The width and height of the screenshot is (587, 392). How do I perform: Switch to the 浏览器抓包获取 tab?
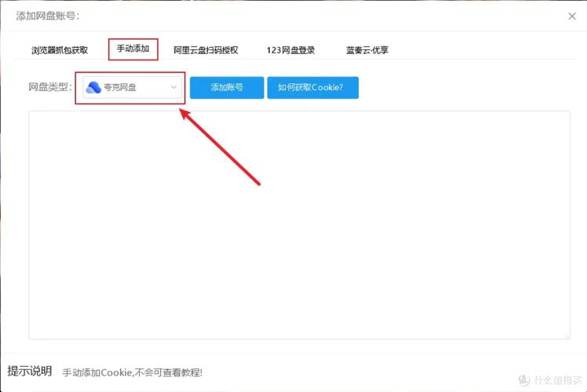(60, 50)
